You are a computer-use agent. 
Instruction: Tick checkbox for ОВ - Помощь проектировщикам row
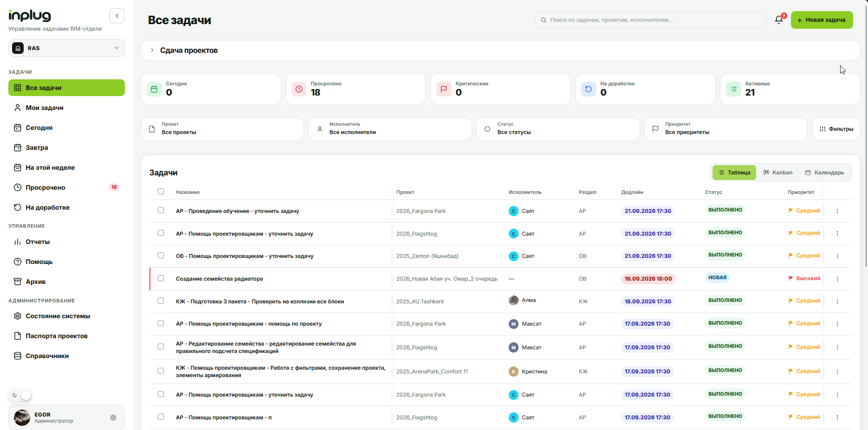click(x=161, y=256)
